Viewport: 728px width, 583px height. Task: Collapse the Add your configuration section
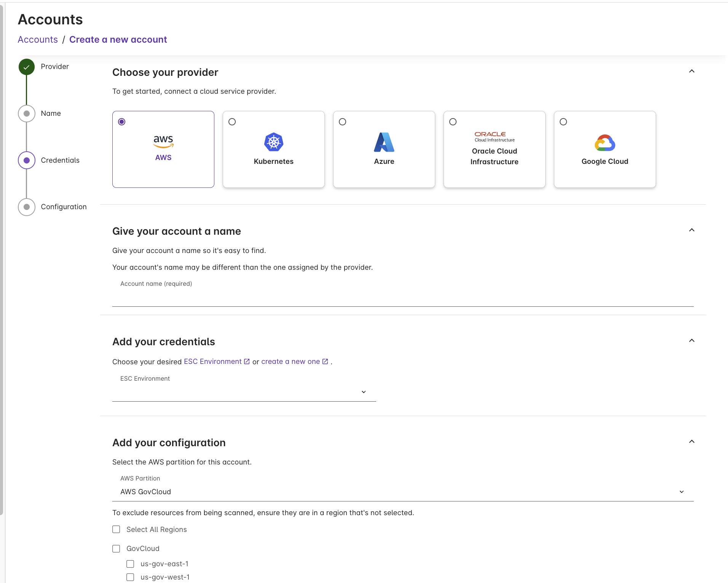691,441
